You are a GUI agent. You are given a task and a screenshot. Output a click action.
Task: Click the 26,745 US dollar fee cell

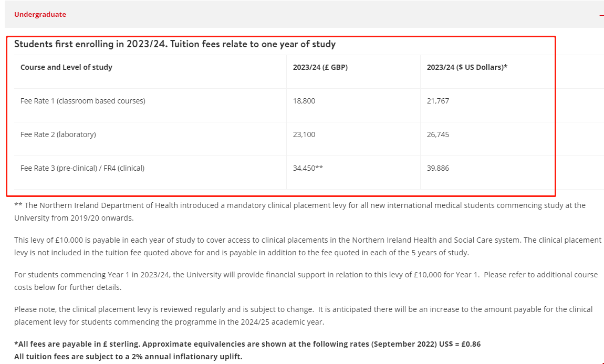click(438, 134)
